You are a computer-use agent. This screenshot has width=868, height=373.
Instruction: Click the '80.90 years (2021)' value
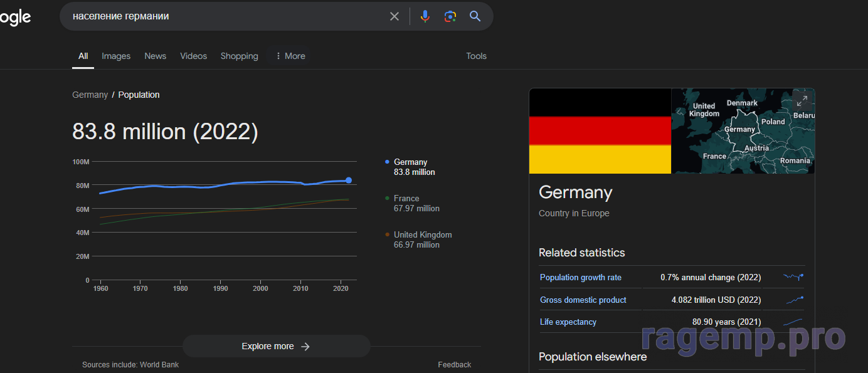(727, 322)
